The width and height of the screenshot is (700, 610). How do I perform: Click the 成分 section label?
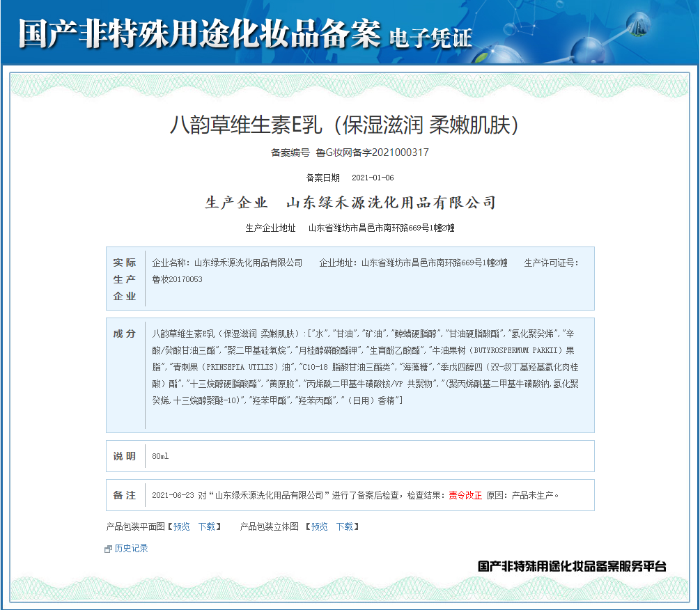click(125, 334)
